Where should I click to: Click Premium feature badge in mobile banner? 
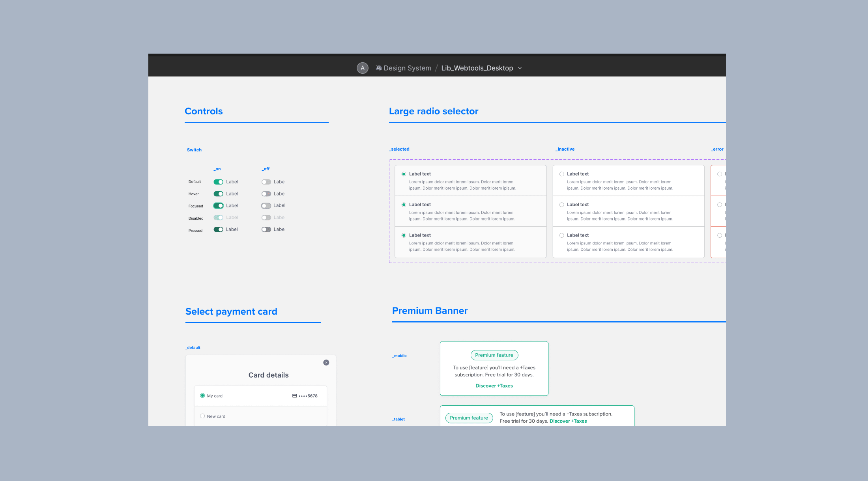494,355
